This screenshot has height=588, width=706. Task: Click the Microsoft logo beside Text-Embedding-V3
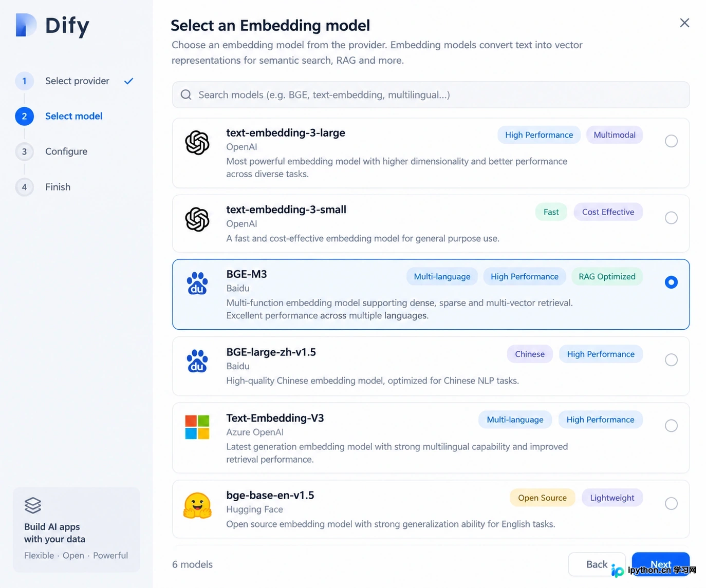[x=197, y=427]
